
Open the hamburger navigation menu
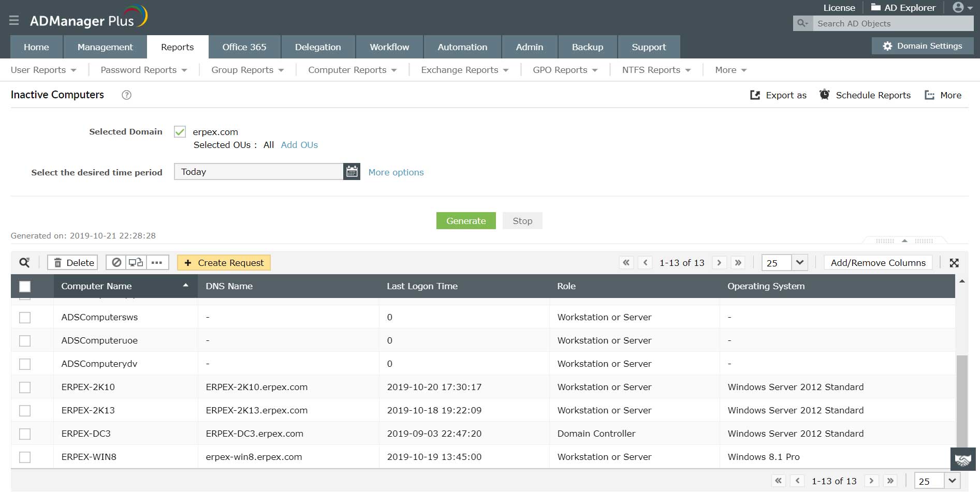click(14, 20)
